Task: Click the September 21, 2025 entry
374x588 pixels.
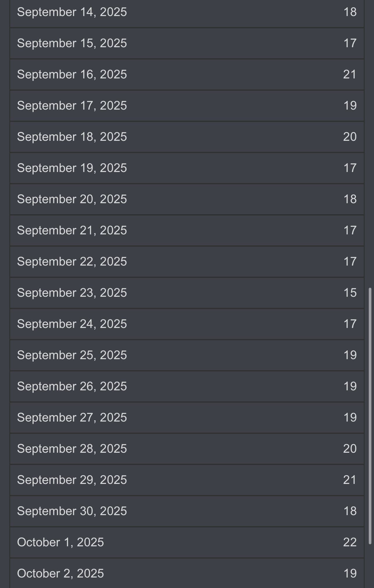Action: pos(186,231)
